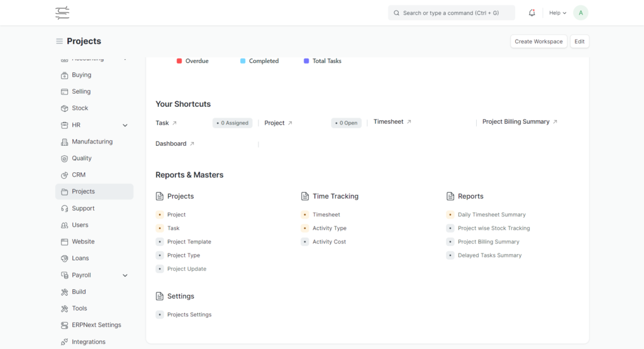Select Manufacturing in the sidebar

[x=92, y=141]
